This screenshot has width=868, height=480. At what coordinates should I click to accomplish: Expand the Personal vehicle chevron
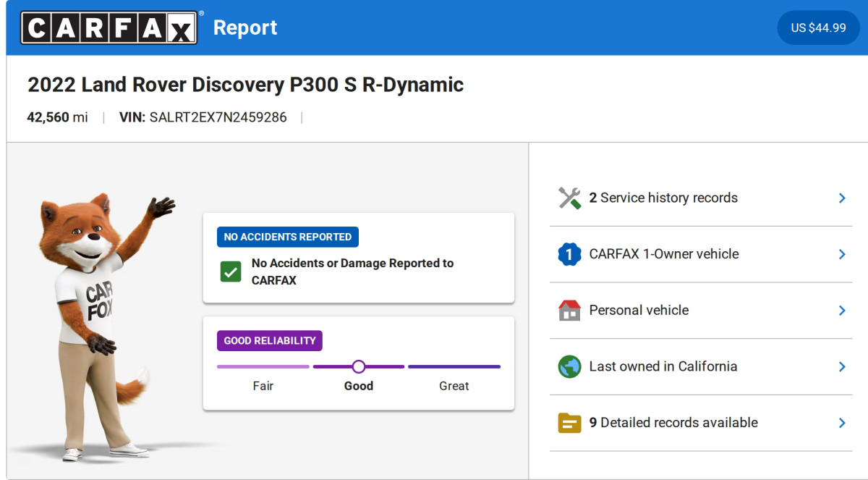(x=841, y=311)
